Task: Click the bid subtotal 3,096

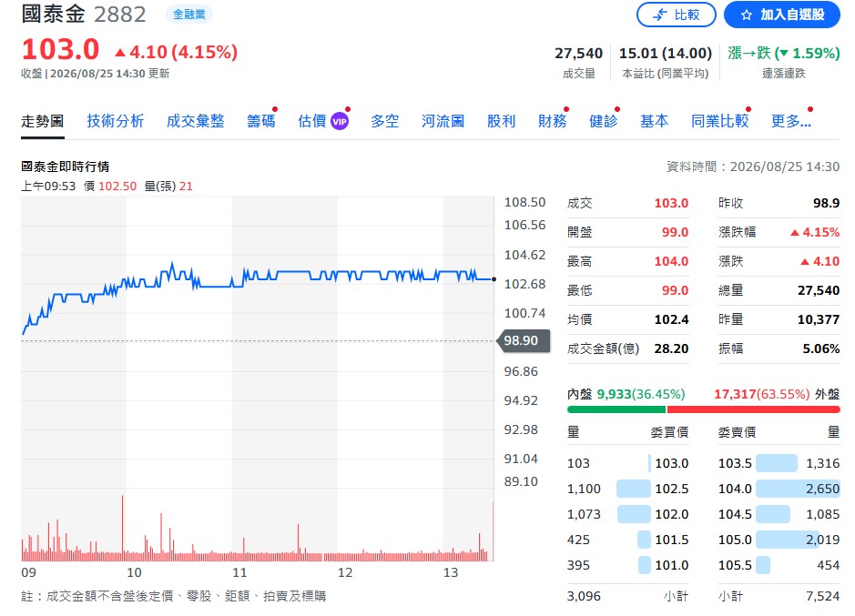Action: 584,596
